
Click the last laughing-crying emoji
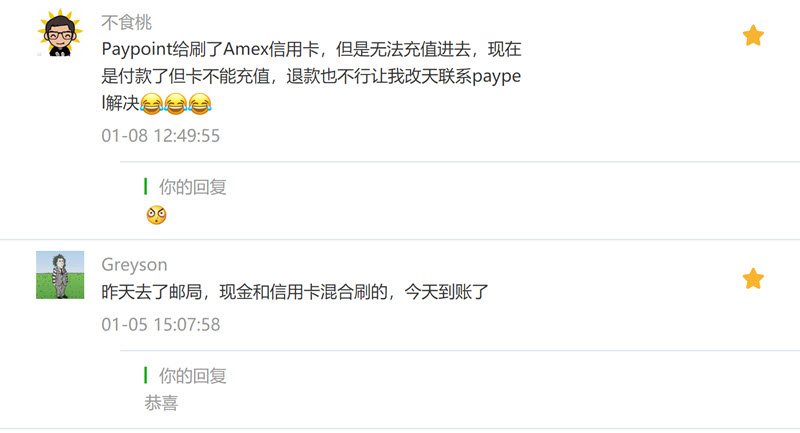(200, 104)
